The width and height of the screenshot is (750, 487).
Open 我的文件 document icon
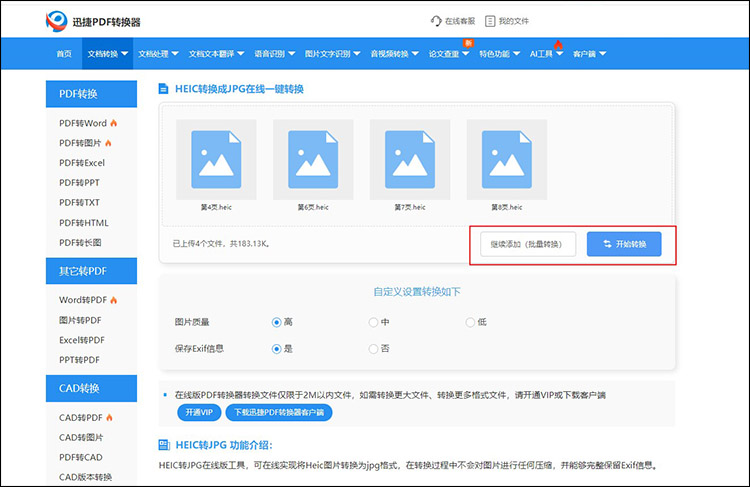click(x=490, y=21)
